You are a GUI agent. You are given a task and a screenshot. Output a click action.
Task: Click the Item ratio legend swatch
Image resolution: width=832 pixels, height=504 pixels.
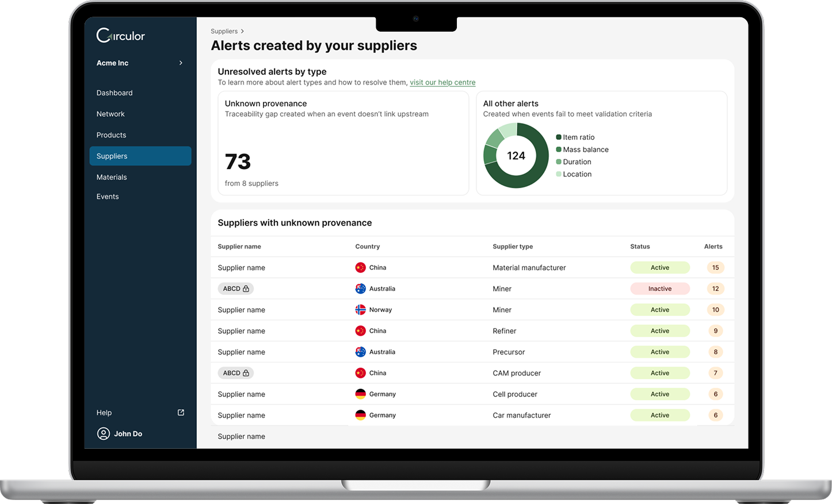559,137
